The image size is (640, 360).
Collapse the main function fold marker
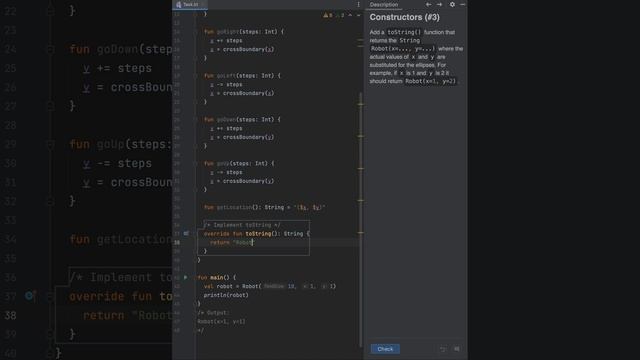click(x=196, y=278)
